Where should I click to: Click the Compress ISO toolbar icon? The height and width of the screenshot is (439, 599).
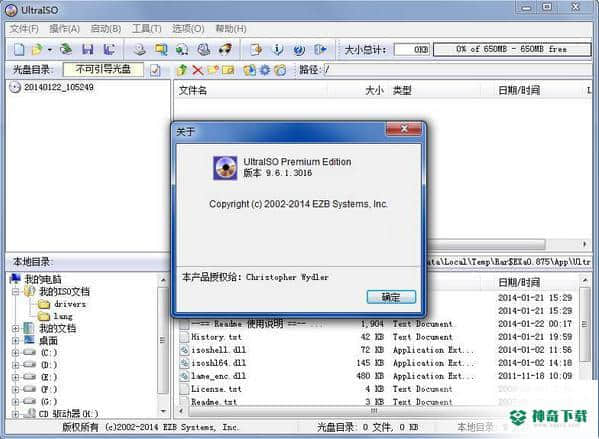pos(182,49)
